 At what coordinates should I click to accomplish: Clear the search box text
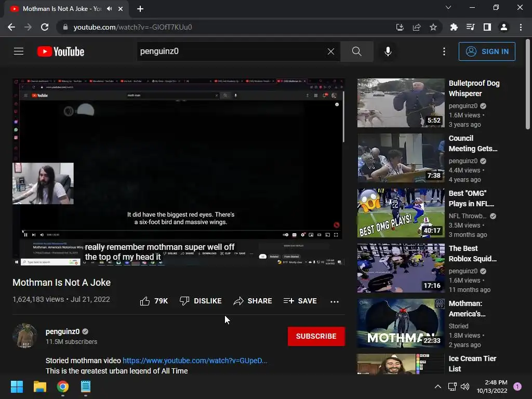pos(331,51)
